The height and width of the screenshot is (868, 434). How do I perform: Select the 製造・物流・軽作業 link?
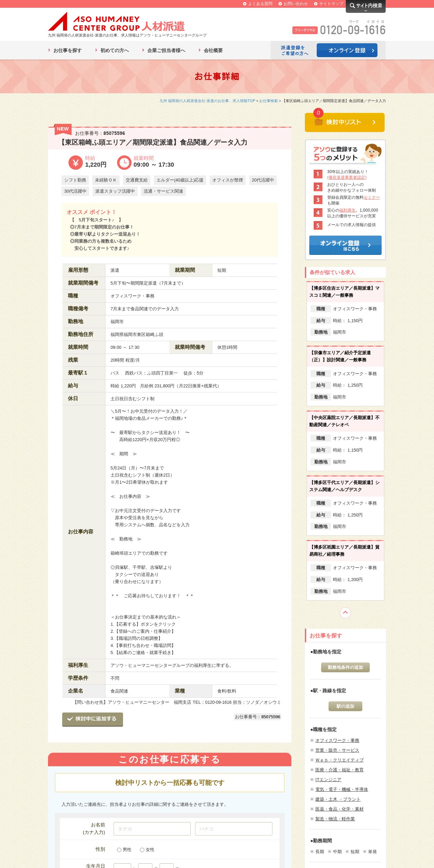tap(335, 819)
